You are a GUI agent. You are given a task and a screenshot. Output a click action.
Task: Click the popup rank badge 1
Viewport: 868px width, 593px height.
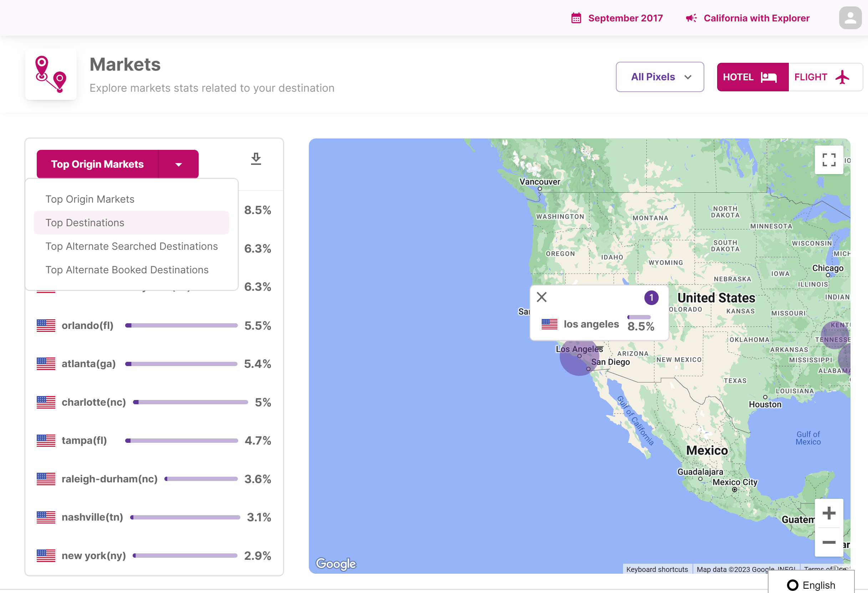pos(652,298)
